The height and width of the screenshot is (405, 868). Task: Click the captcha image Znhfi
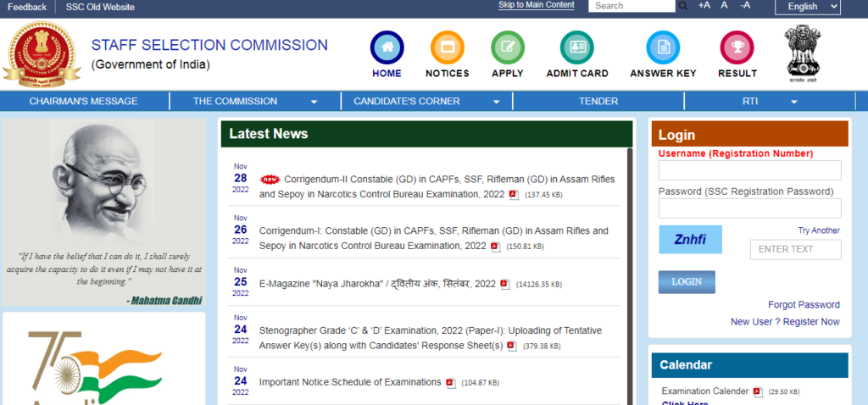[x=690, y=240]
